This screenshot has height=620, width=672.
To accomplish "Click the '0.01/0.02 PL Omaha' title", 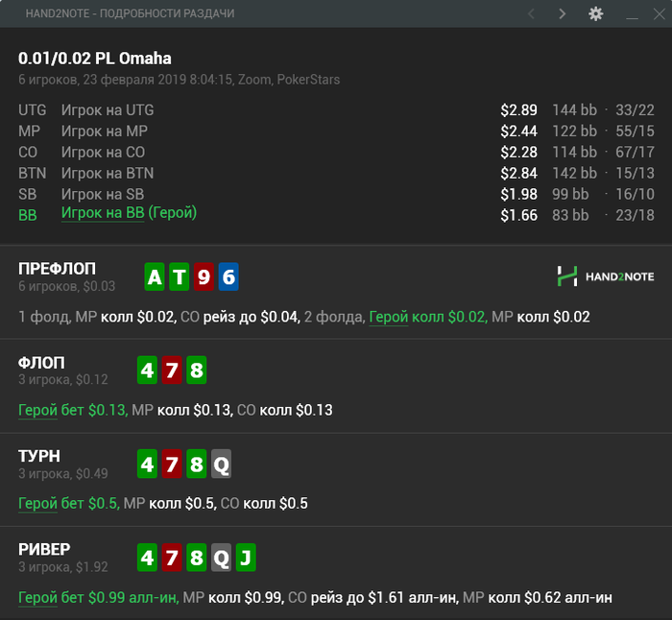I will click(95, 59).
